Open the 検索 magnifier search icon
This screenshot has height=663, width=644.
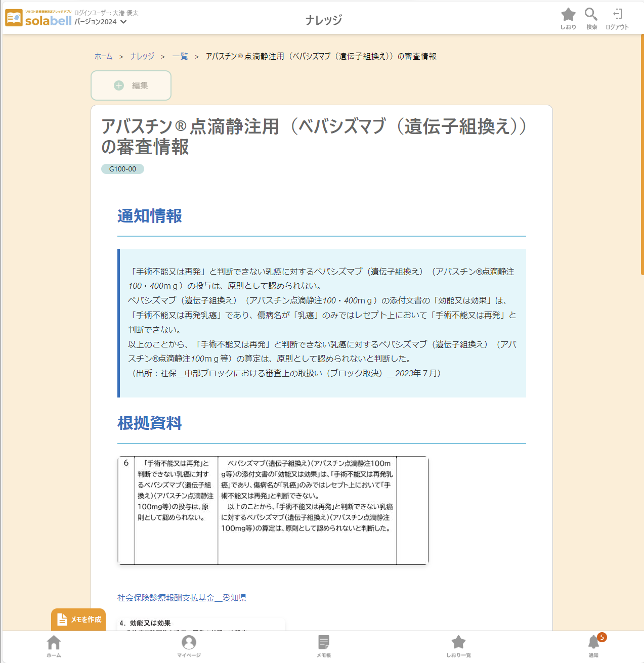coord(591,15)
